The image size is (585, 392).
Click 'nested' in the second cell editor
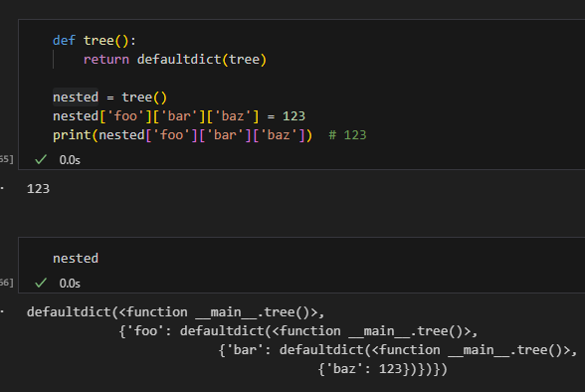[x=76, y=258]
